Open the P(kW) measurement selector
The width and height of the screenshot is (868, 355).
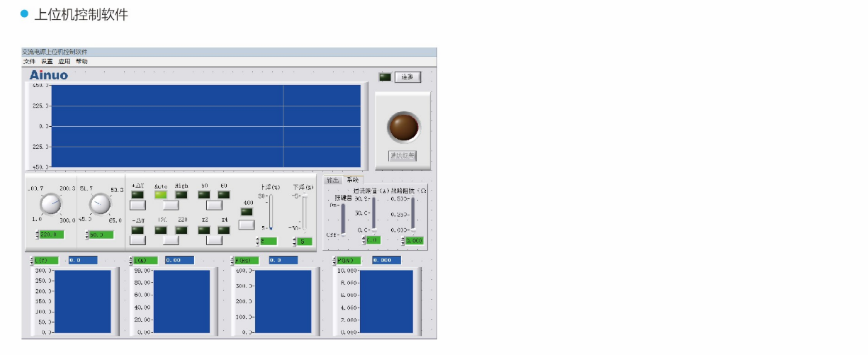pos(347,260)
